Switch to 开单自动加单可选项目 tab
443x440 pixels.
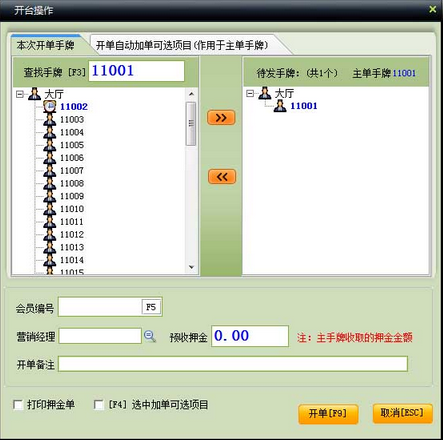[x=182, y=45]
